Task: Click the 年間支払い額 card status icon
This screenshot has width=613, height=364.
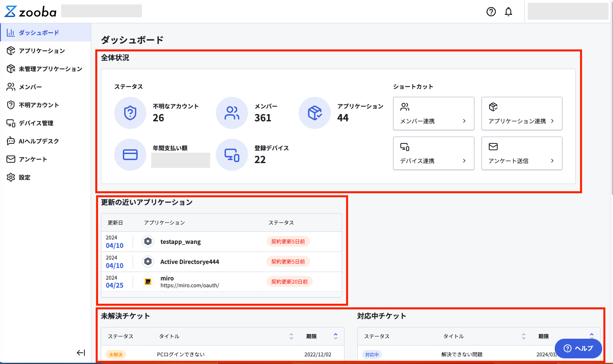Action: (130, 155)
